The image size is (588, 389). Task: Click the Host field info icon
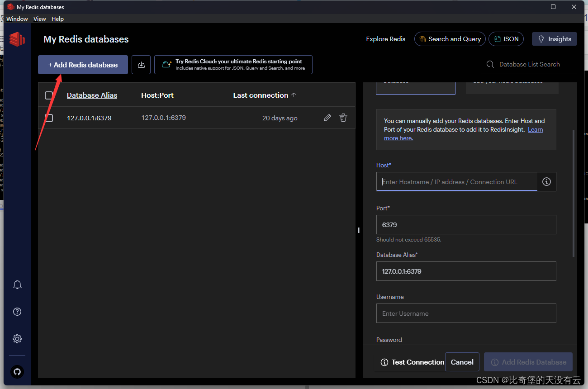[546, 181]
